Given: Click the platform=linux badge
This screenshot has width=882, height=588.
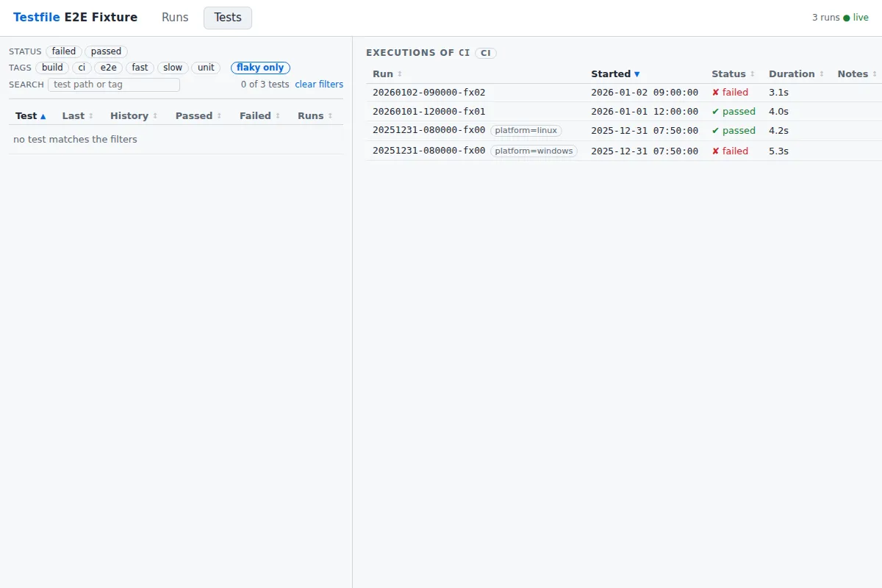Looking at the screenshot, I should coord(526,131).
